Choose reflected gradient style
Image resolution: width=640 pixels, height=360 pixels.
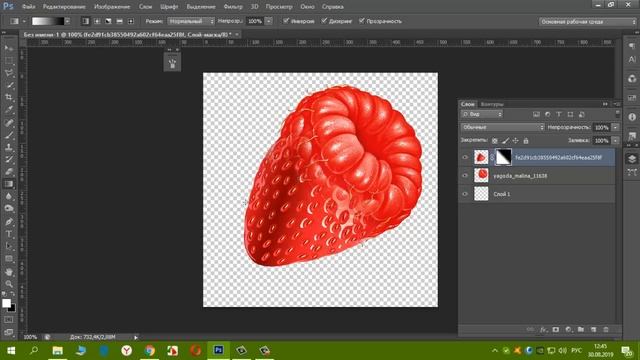point(120,21)
